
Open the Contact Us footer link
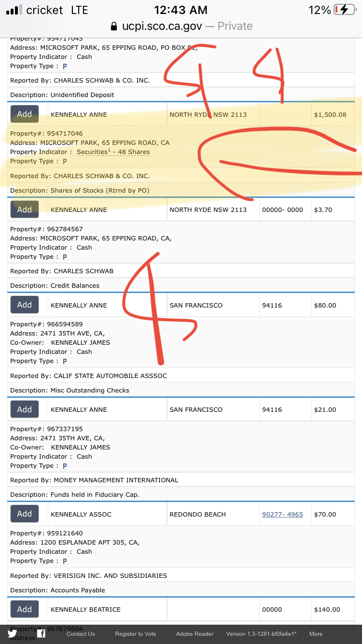click(81, 634)
